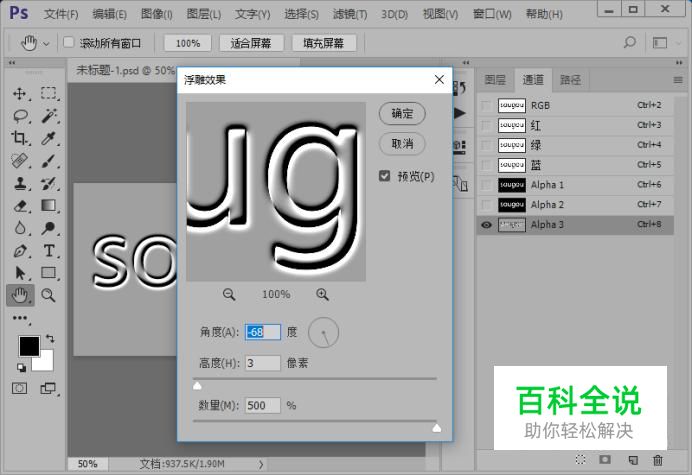
Task: Change the screen mode
Action: click(x=48, y=388)
